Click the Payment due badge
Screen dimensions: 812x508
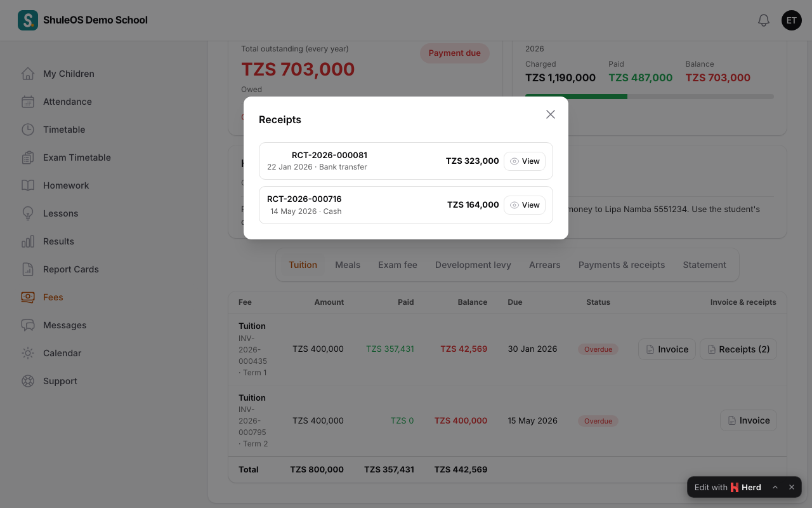(x=455, y=53)
